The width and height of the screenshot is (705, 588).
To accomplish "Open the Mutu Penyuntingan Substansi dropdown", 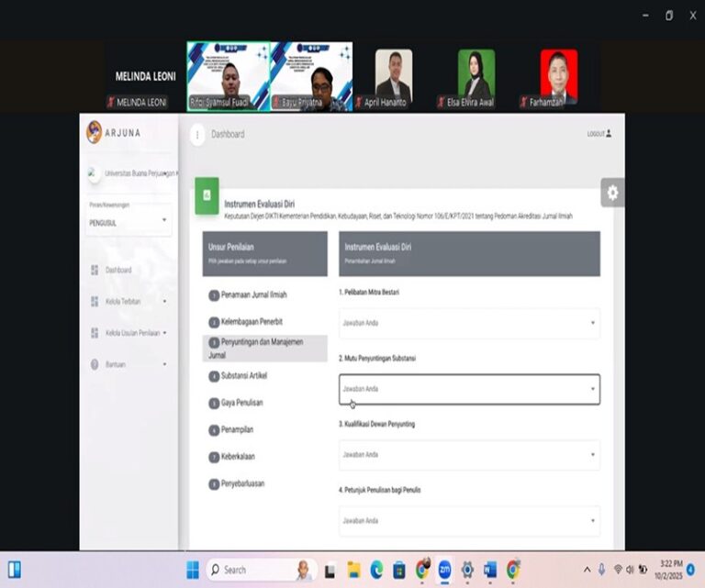I will tap(469, 389).
